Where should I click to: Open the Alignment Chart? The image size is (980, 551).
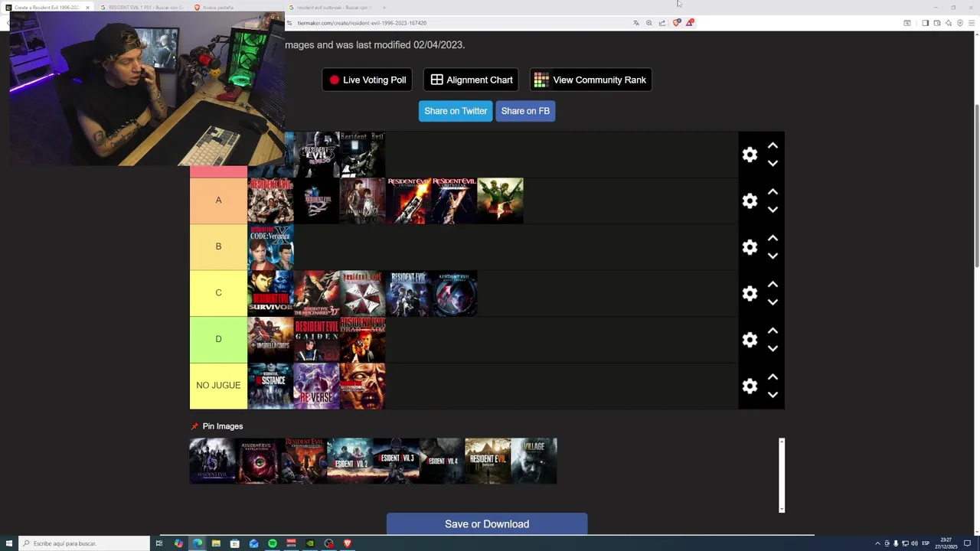pos(472,80)
